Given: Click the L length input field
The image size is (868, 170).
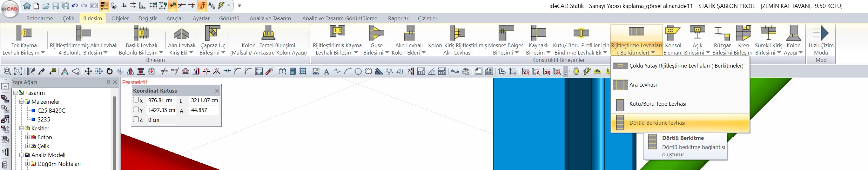Looking at the screenshot, I should click(x=204, y=100).
